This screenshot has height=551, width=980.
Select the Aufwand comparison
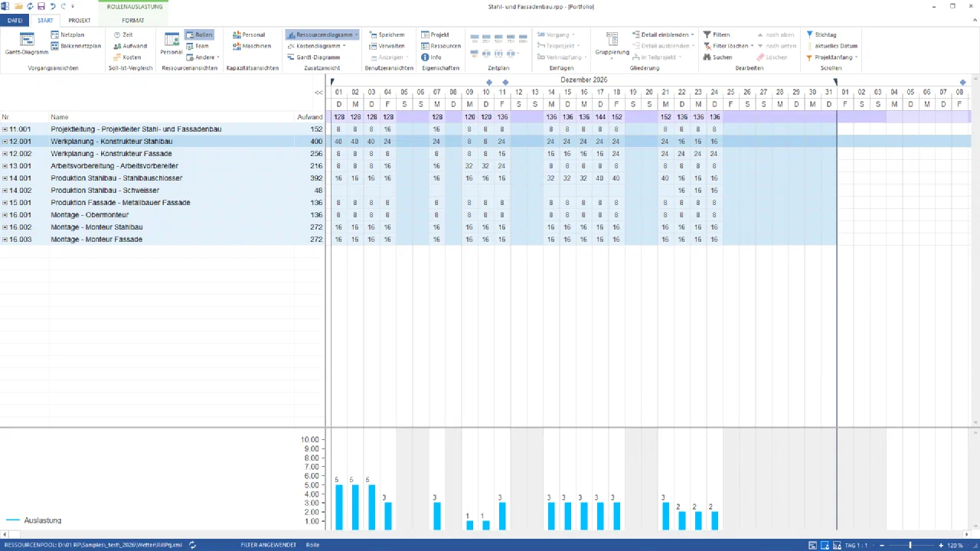coord(129,46)
